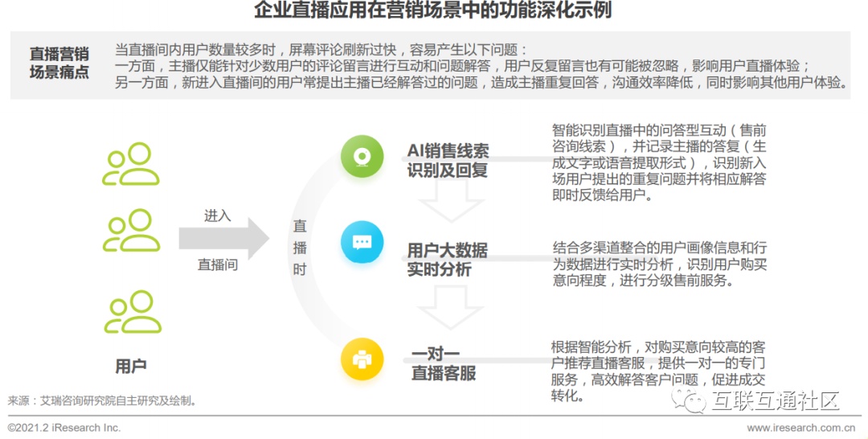Click the line starting 另一方面，新进入直播间的用户
The width and height of the screenshot is (868, 439).
(481, 83)
